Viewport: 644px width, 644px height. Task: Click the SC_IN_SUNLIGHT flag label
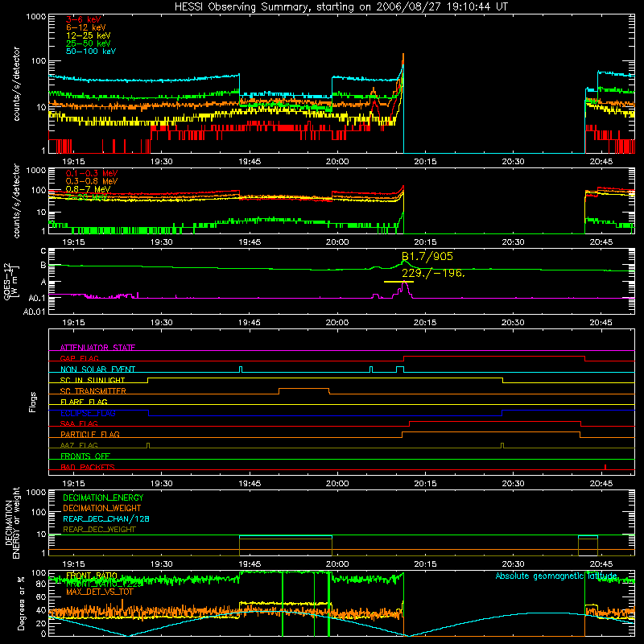[93, 380]
